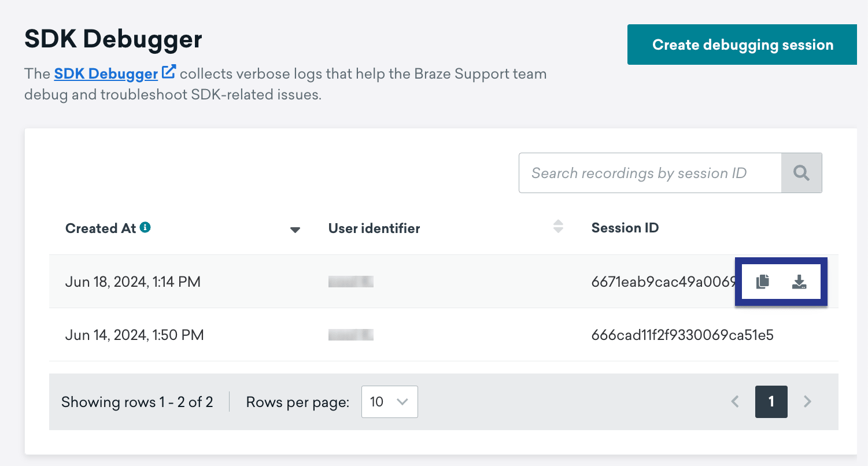This screenshot has width=868, height=466.
Task: Click the Session ID column header
Action: [x=625, y=228]
